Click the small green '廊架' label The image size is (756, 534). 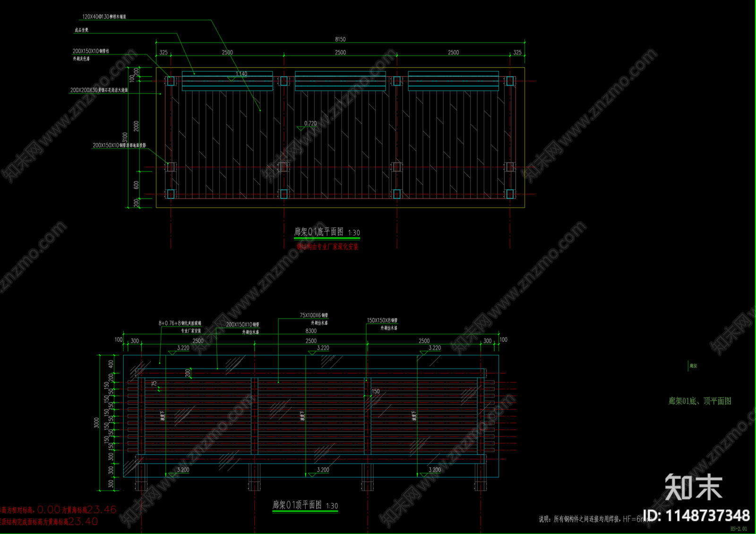coord(693,366)
